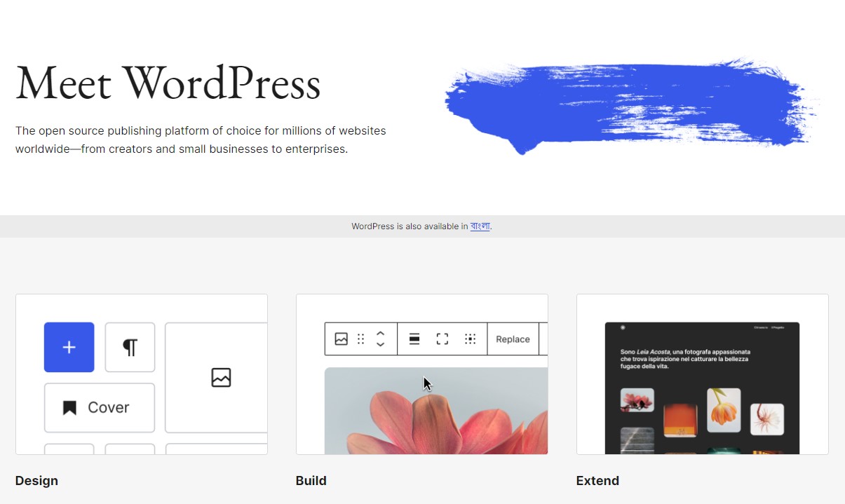845x504 pixels.
Task: Click the image icon in the Build toolbar
Action: [x=342, y=339]
